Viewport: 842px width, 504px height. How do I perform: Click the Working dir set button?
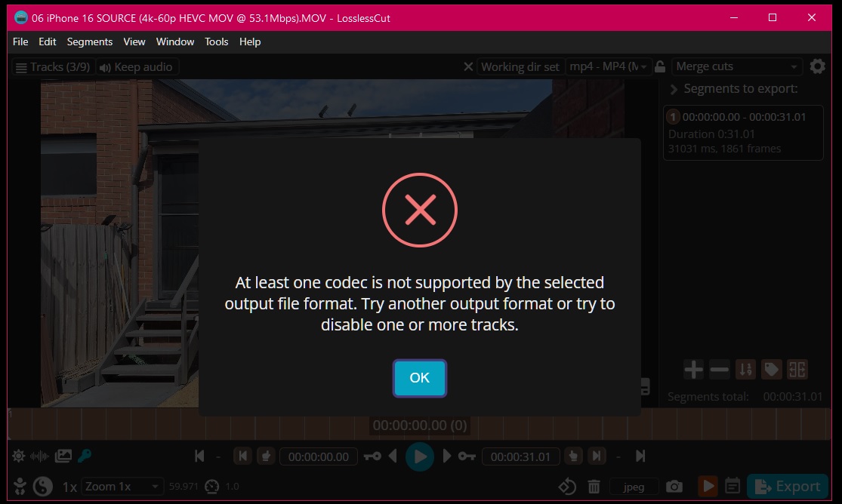click(520, 66)
